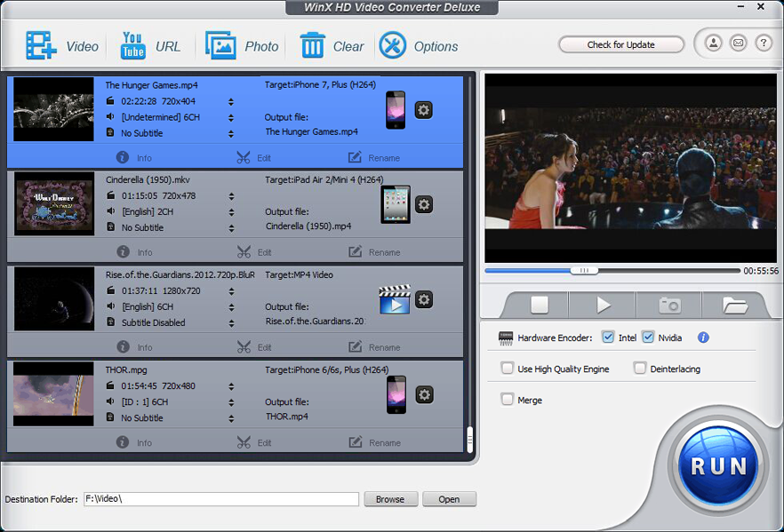Image resolution: width=784 pixels, height=532 pixels.
Task: Change video track for The Hunger Games
Action: click(x=231, y=102)
